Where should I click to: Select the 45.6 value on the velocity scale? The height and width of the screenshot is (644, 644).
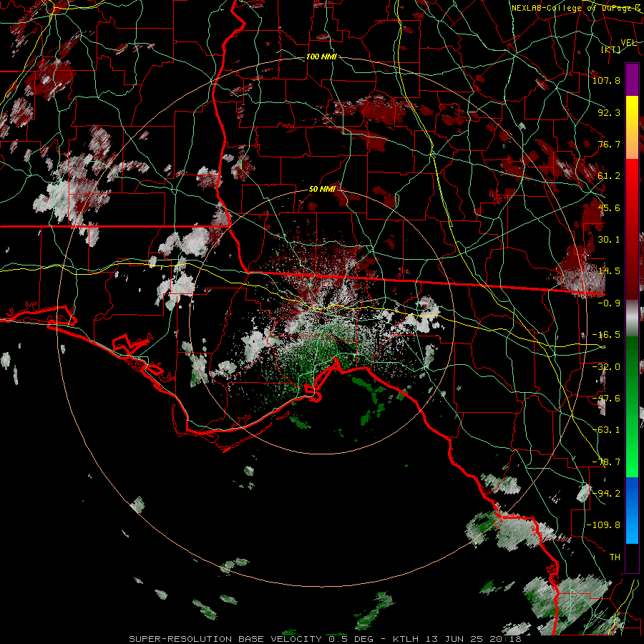(609, 208)
